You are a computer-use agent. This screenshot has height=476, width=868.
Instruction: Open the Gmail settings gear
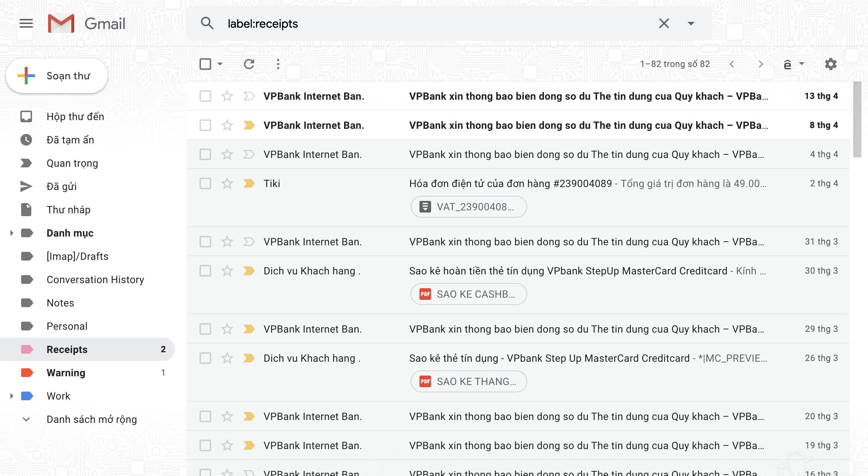click(831, 64)
